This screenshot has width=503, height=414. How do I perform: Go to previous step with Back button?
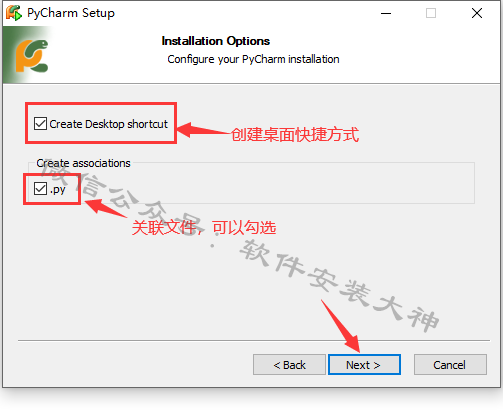[x=289, y=365]
